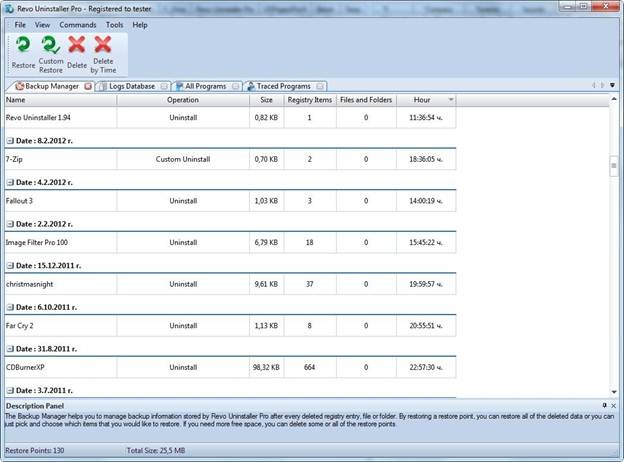
Task: Collapse the Date 15.12.2011 group
Action: [10, 266]
